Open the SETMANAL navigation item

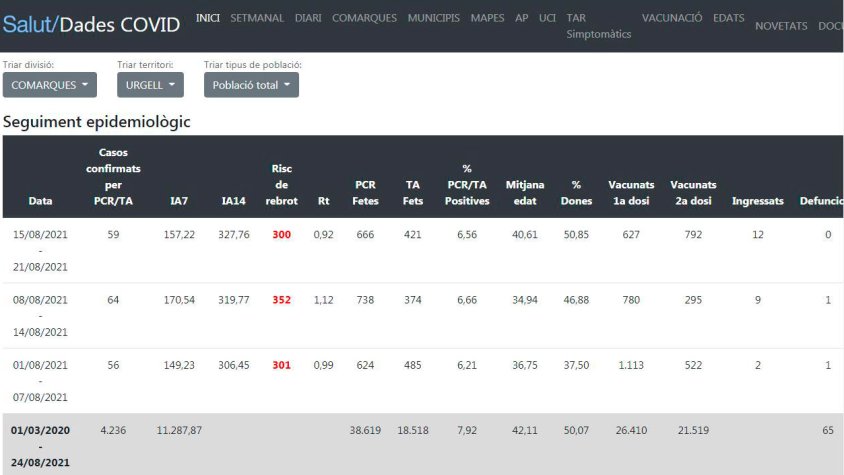click(257, 18)
